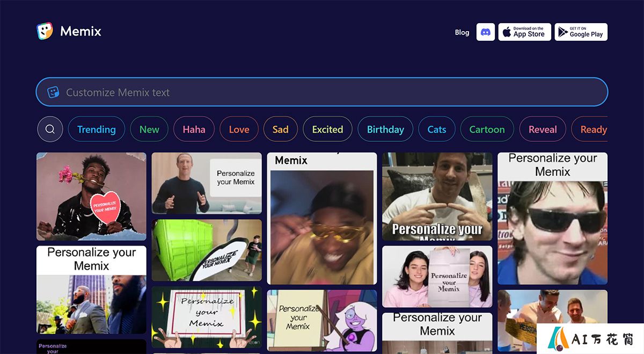This screenshot has height=354, width=644.
Task: Open the two girls holding paper meme
Action: click(x=437, y=277)
